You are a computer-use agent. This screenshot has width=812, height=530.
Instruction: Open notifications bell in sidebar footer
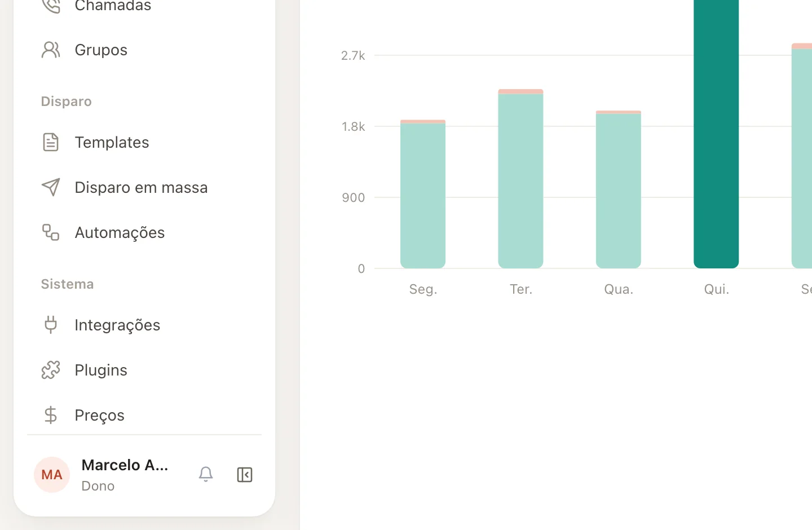(x=206, y=475)
